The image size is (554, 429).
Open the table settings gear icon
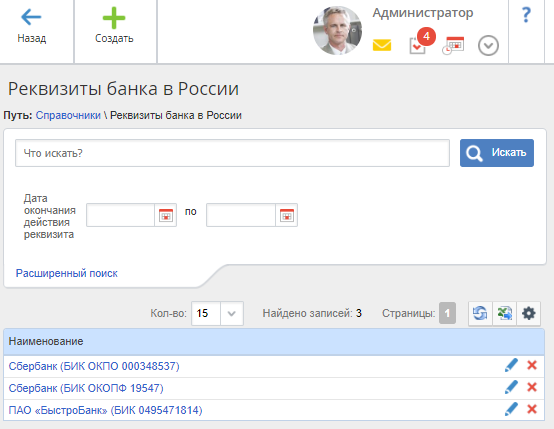[529, 313]
